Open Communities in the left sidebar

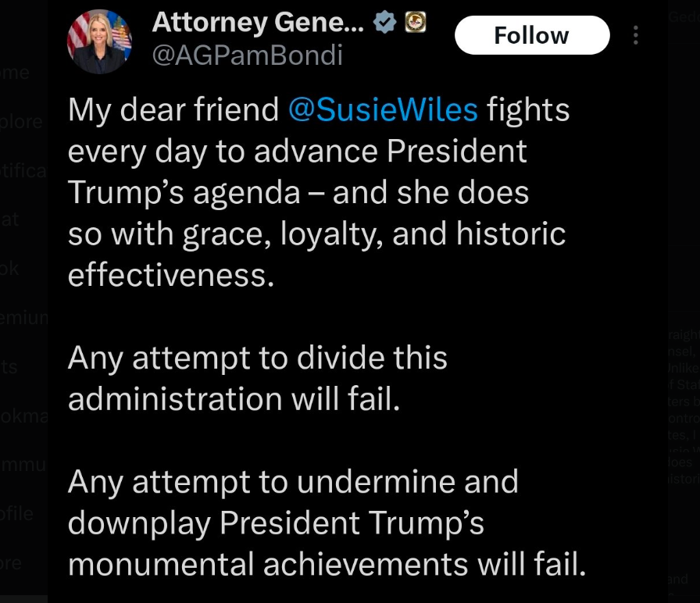23,466
